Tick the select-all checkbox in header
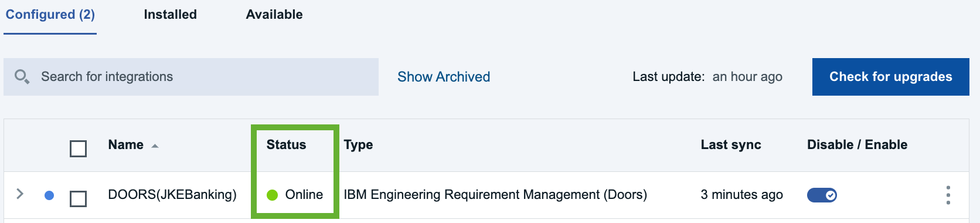This screenshot has width=980, height=223. point(78,148)
